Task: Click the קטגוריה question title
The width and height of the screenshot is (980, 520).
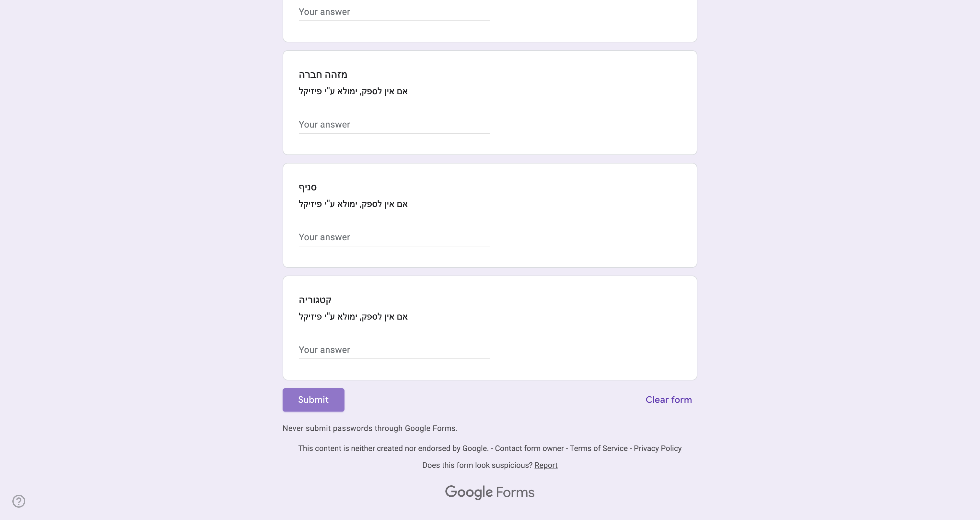Action: click(315, 300)
